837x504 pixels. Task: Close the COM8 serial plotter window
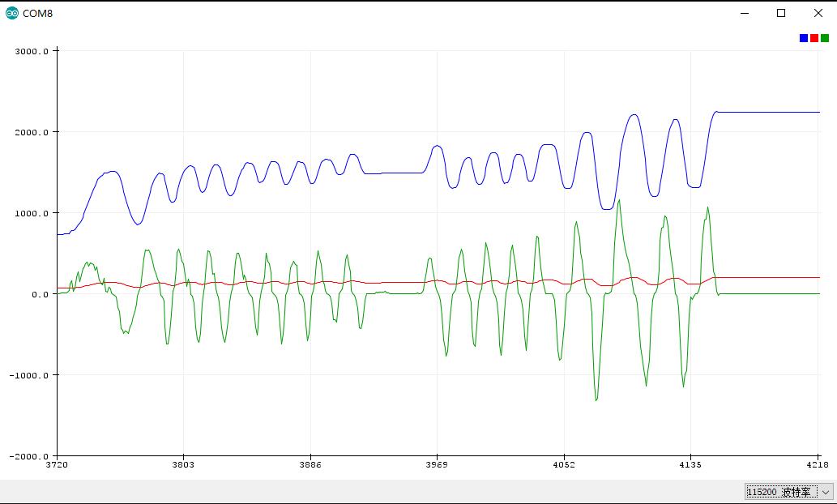(x=818, y=13)
